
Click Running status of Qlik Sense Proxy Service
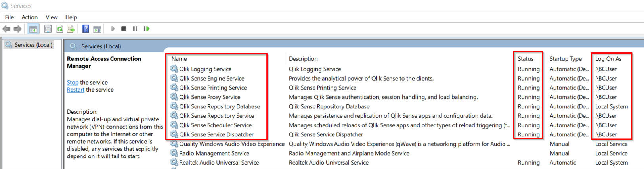point(529,97)
